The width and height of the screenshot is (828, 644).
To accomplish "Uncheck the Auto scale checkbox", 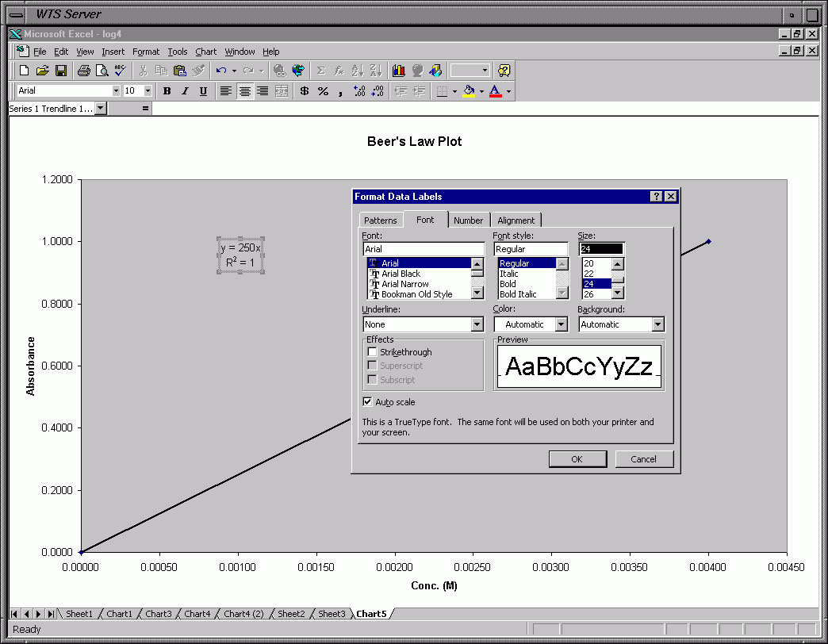I will click(368, 402).
